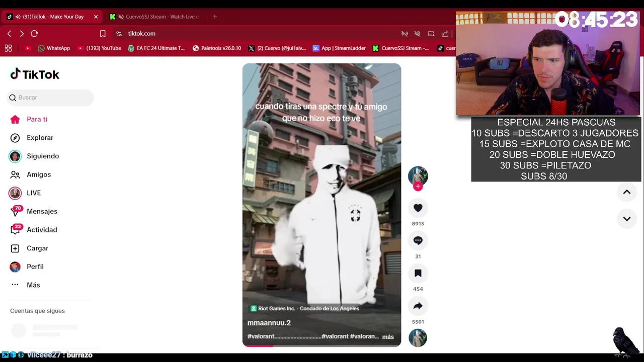Image resolution: width=644 pixels, height=362 pixels.
Task: Open the apps grid in bookmarks bar
Action: coord(8,48)
